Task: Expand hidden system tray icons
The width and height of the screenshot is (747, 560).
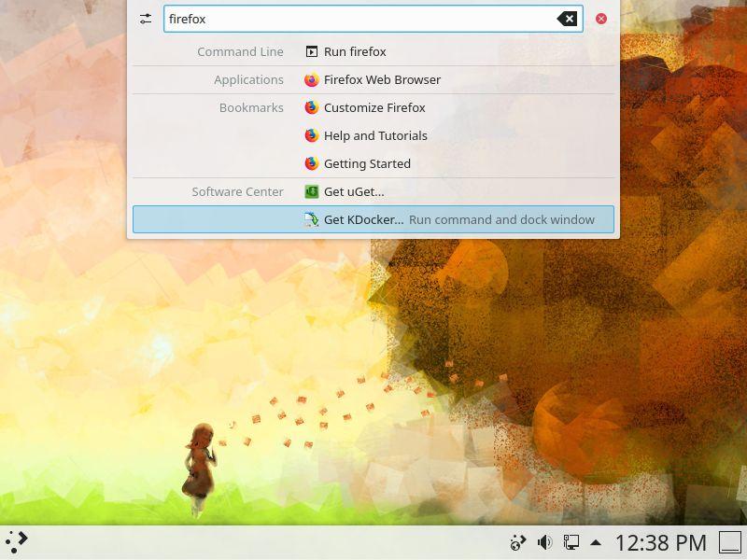Action: coord(596,542)
